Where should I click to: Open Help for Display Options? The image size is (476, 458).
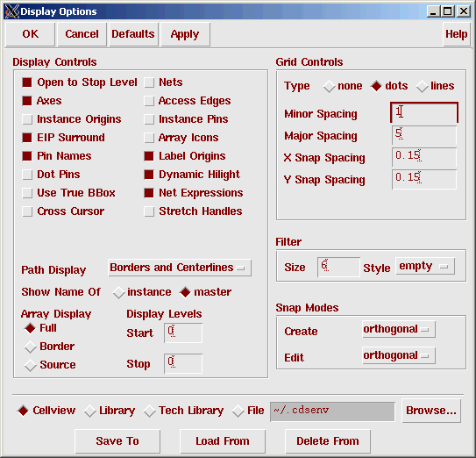coord(457,34)
